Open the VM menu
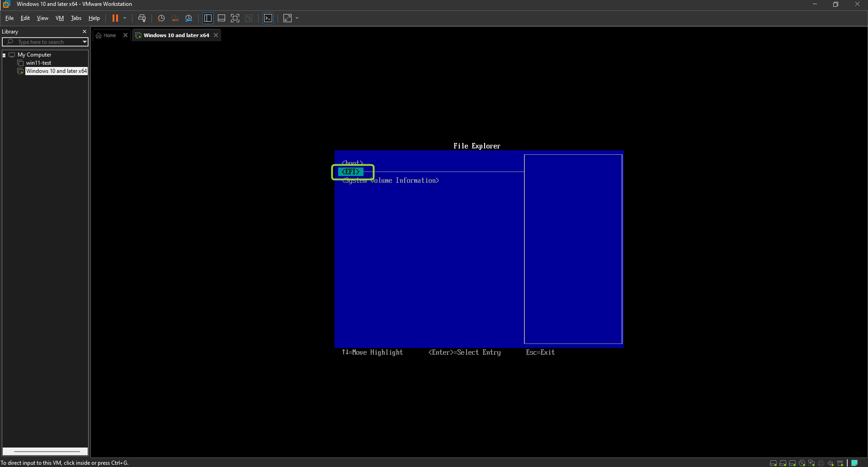The image size is (868, 467). (60, 18)
